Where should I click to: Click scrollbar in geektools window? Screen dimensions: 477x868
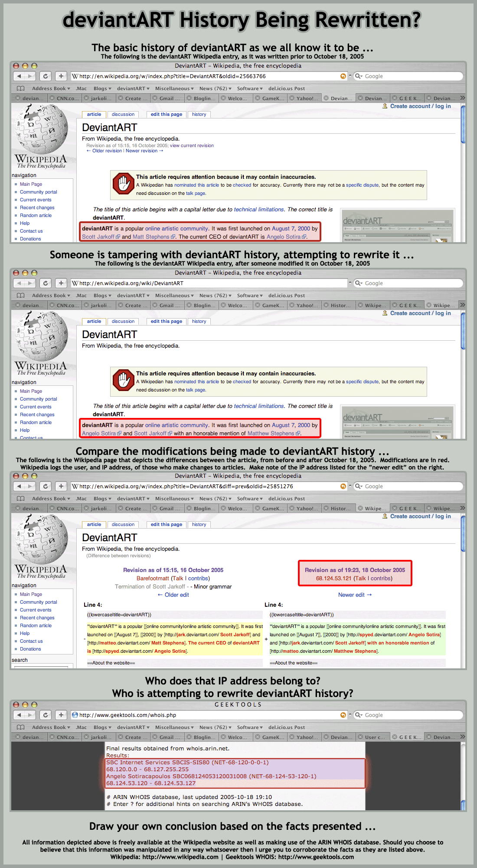pos(463,776)
